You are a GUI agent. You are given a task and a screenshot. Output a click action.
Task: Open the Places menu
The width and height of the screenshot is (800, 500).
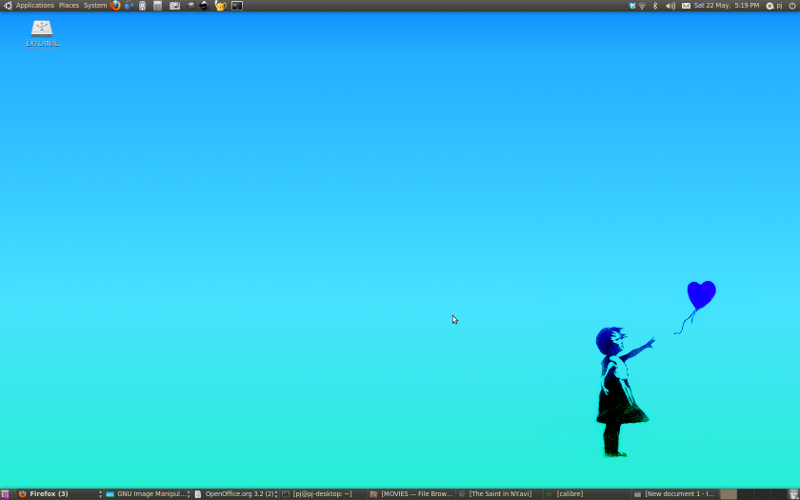pyautogui.click(x=69, y=6)
